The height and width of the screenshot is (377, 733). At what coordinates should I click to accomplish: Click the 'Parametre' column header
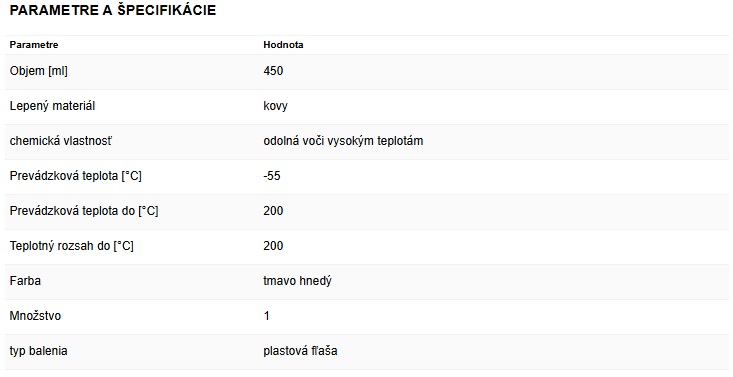pos(34,45)
